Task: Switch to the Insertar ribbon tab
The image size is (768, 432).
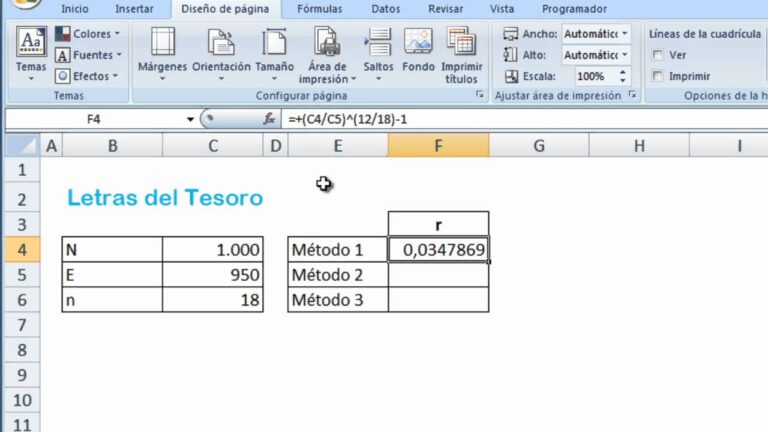Action: coord(134,9)
